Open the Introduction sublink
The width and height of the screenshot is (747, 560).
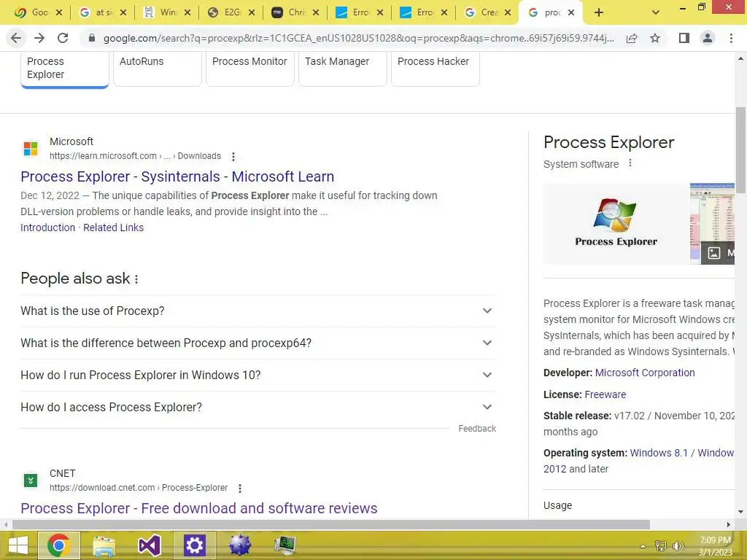tap(47, 227)
